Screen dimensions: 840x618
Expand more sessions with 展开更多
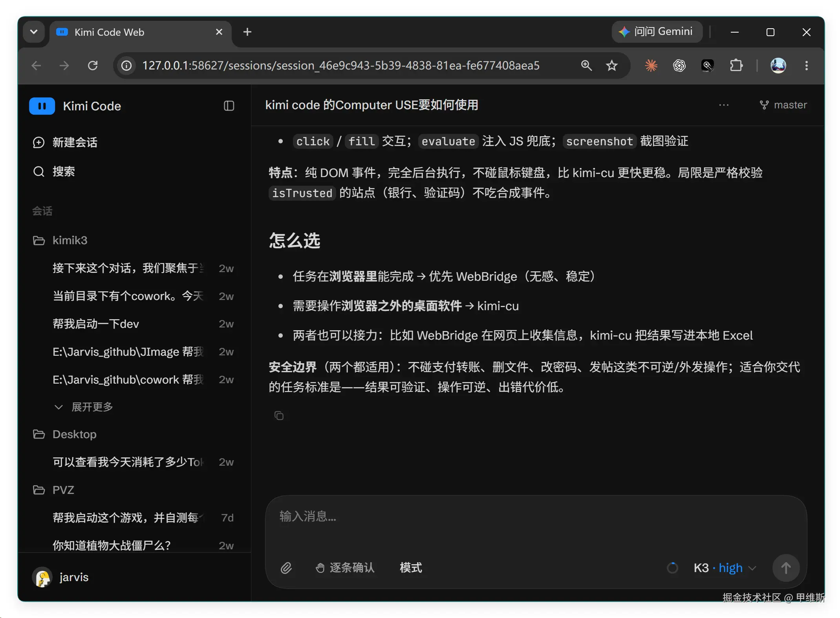pos(84,407)
